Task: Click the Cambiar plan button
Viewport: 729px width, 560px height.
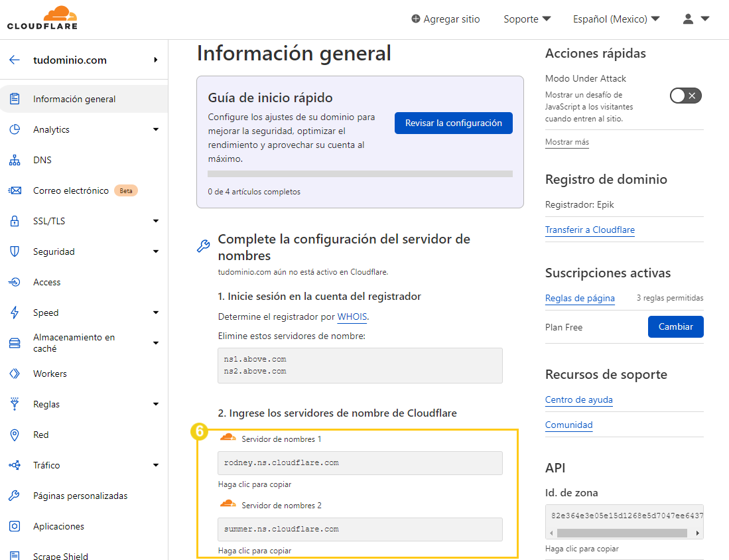Action: [675, 326]
